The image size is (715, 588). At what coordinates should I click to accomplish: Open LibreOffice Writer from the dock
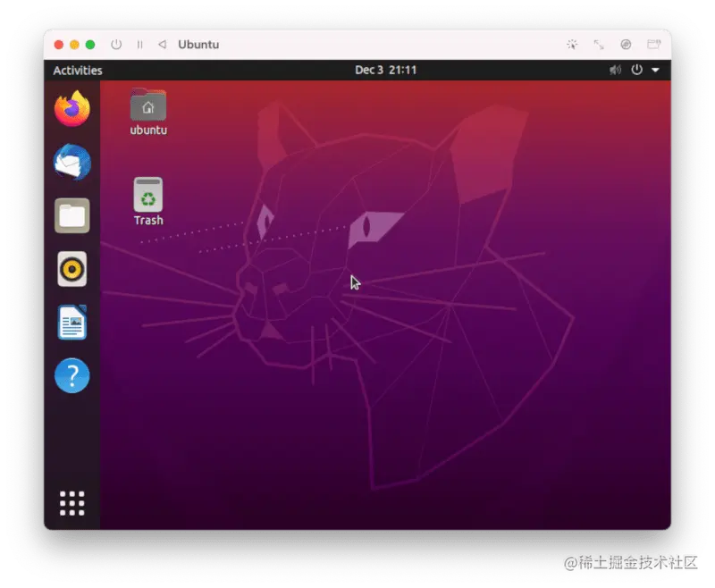(72, 323)
